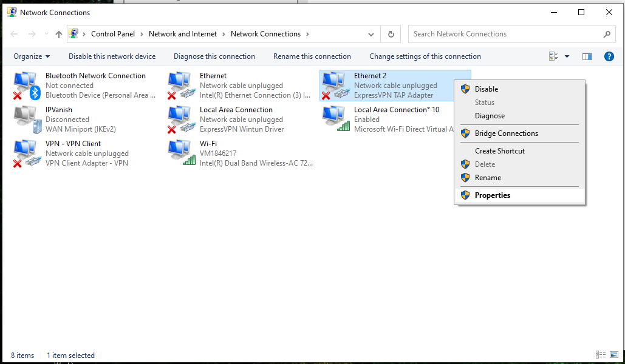This screenshot has width=625, height=364.
Task: Click the "Microsoft Wi-Fi Direct Virtual A" text
Action: [404, 129]
